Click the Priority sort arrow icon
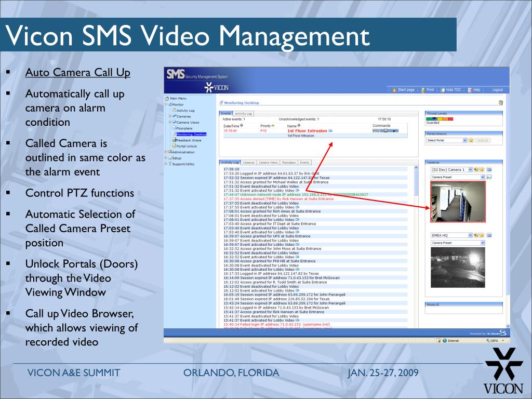 pyautogui.click(x=273, y=126)
